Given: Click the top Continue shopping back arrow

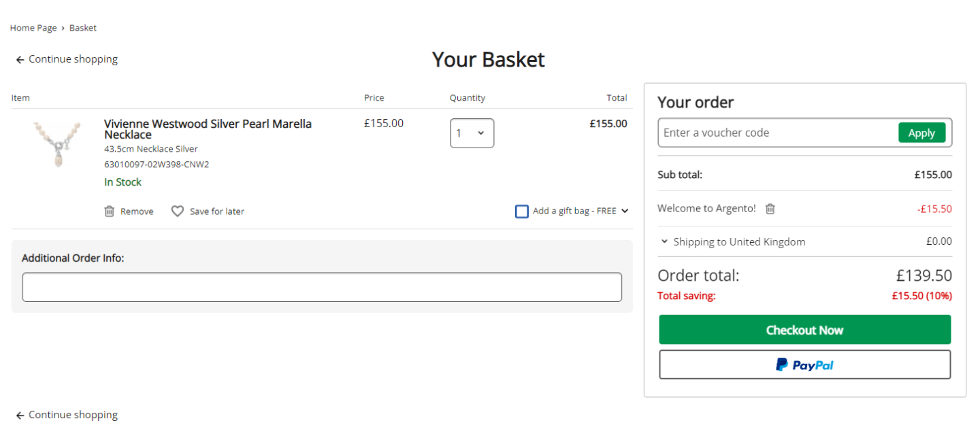Looking at the screenshot, I should 20,60.
